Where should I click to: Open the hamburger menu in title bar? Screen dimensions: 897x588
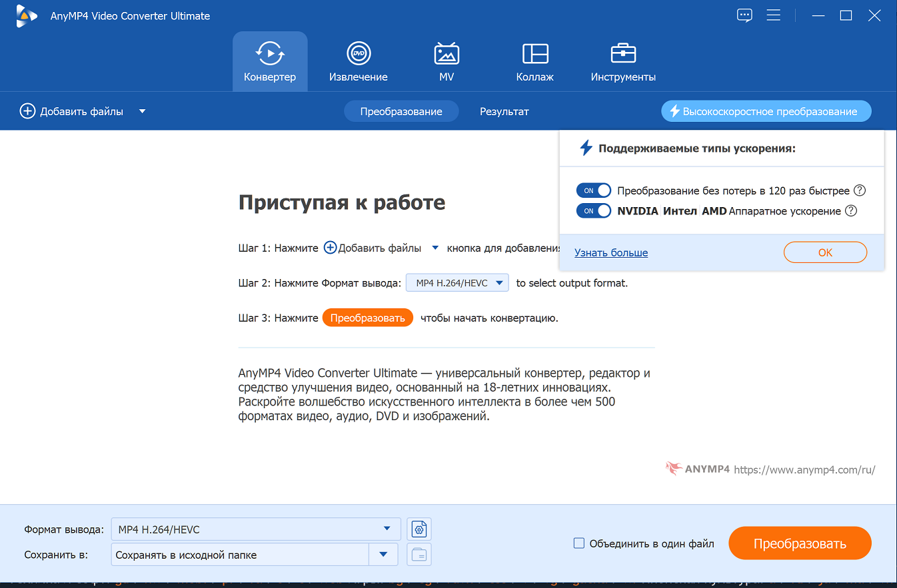pos(773,15)
